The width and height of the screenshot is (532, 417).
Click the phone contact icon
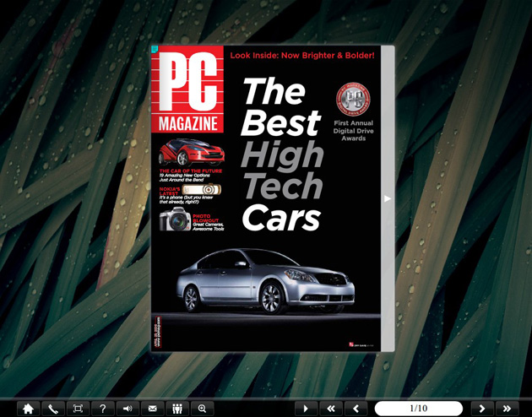coord(53,409)
